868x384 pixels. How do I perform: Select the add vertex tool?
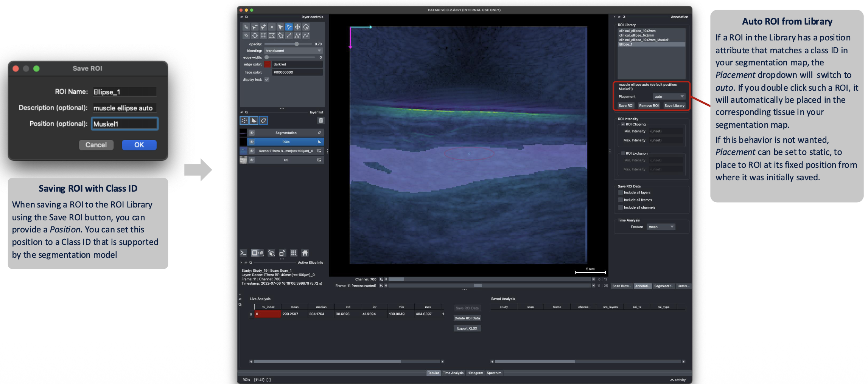point(263,27)
